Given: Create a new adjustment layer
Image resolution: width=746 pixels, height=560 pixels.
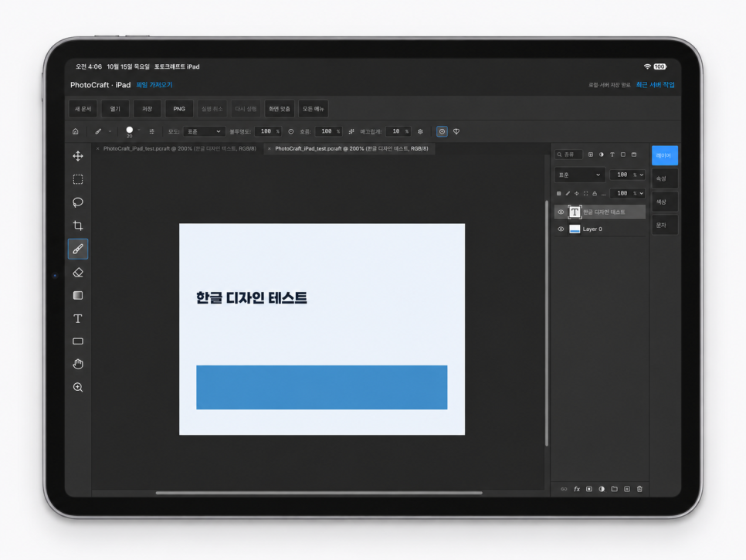Looking at the screenshot, I should 602,489.
